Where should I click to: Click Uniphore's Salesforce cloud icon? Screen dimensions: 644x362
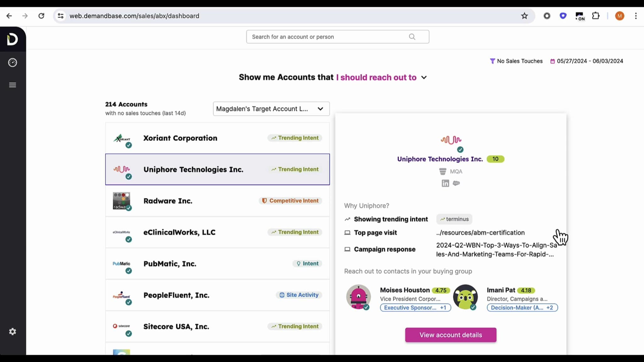(x=456, y=183)
